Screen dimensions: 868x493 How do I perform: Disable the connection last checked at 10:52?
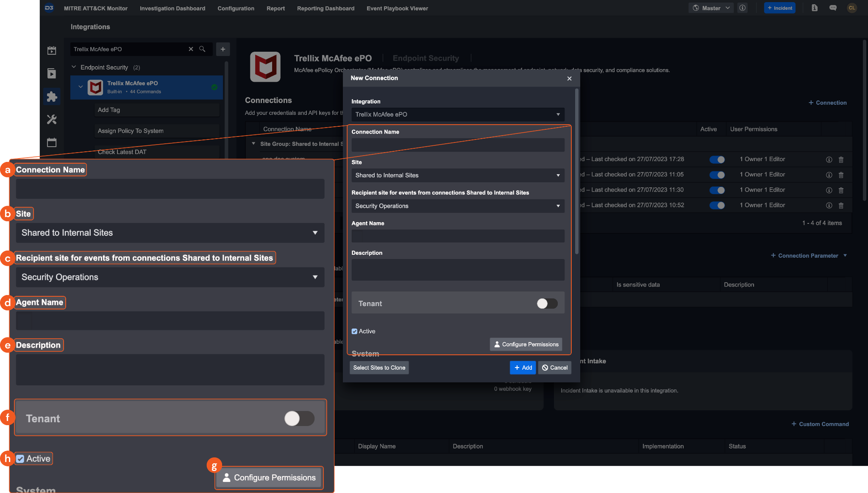[x=717, y=206]
